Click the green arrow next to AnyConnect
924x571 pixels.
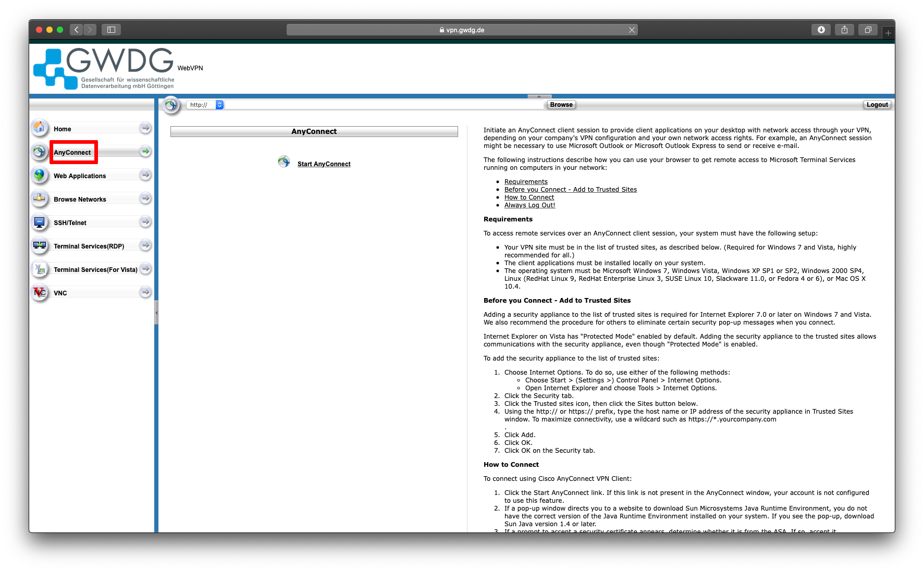[145, 151]
